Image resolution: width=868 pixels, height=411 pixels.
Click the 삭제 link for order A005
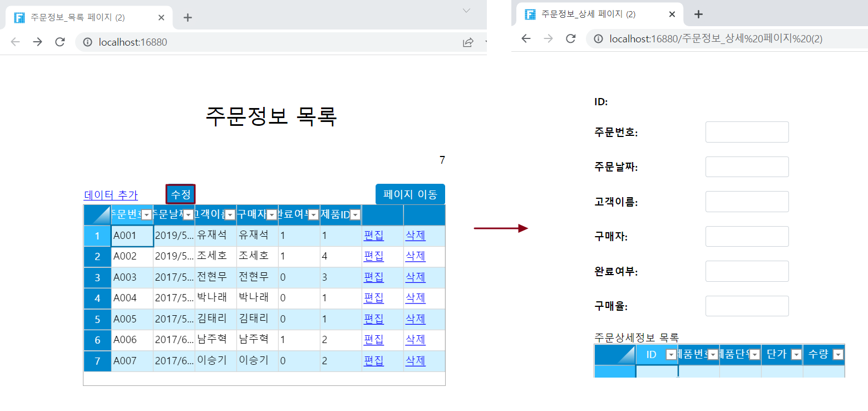tap(415, 319)
